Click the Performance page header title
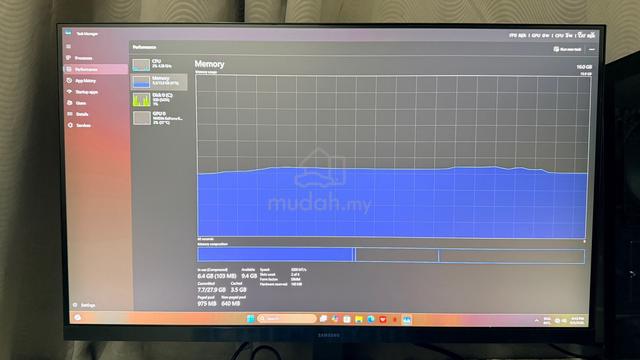Screen dimensions: 640x360 [144, 47]
